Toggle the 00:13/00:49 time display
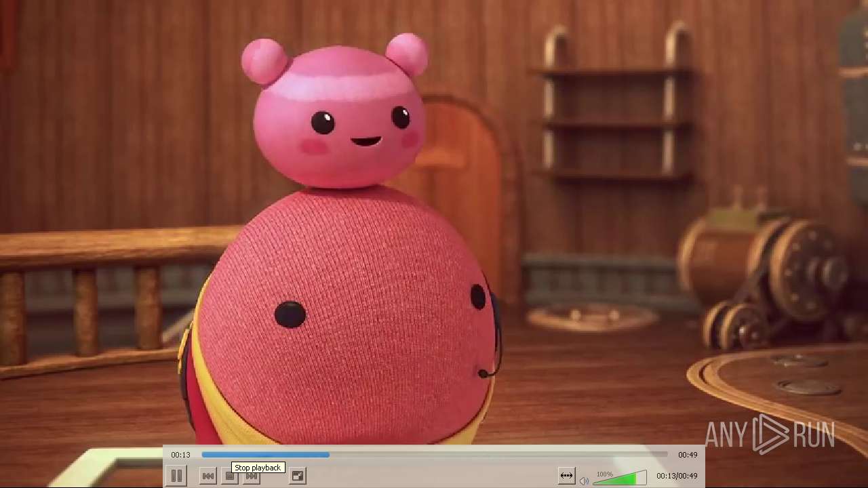The height and width of the screenshot is (488, 868). (676, 476)
